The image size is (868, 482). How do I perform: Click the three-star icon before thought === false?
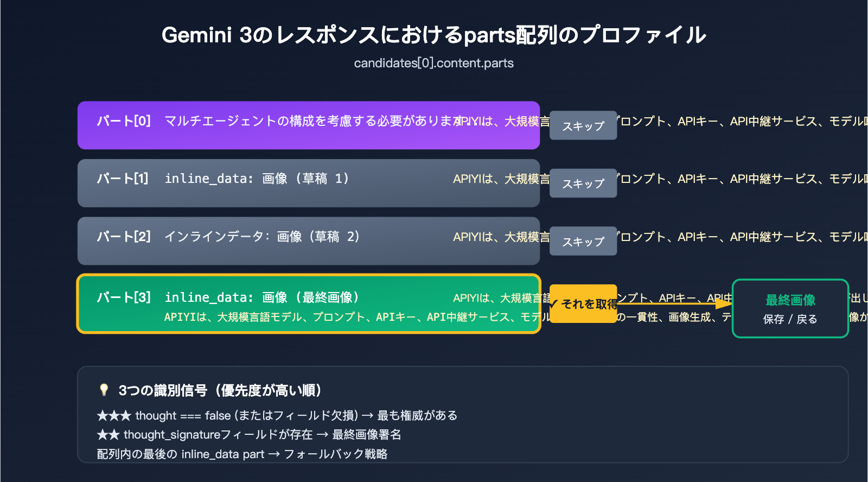click(x=114, y=416)
